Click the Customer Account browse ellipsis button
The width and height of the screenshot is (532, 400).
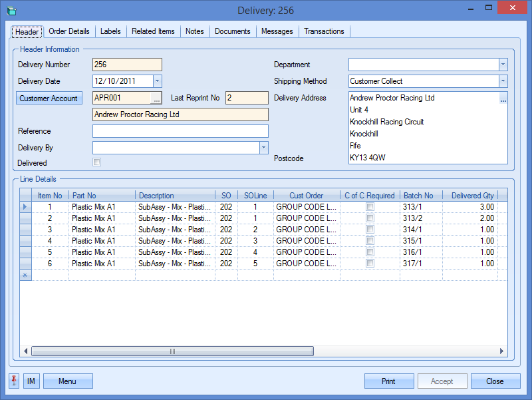pos(156,98)
